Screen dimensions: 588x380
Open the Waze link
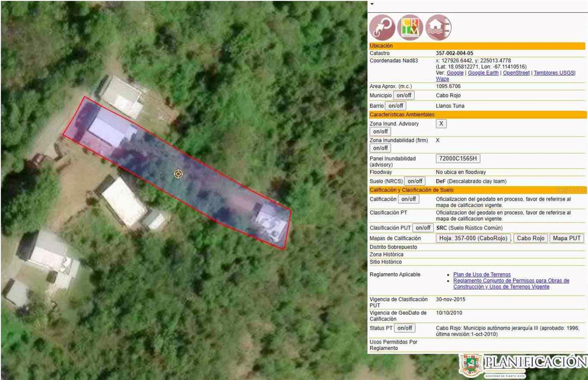pyautogui.click(x=442, y=79)
